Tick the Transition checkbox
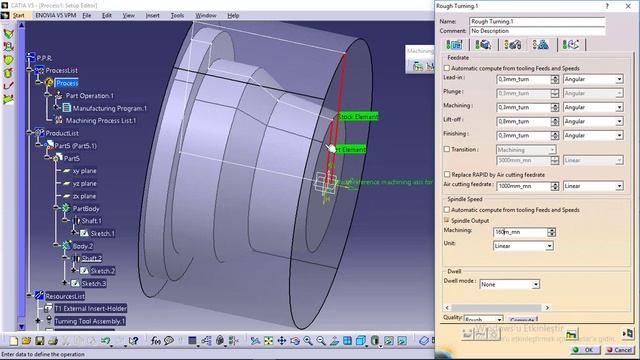This screenshot has height=360, width=640. (x=447, y=149)
